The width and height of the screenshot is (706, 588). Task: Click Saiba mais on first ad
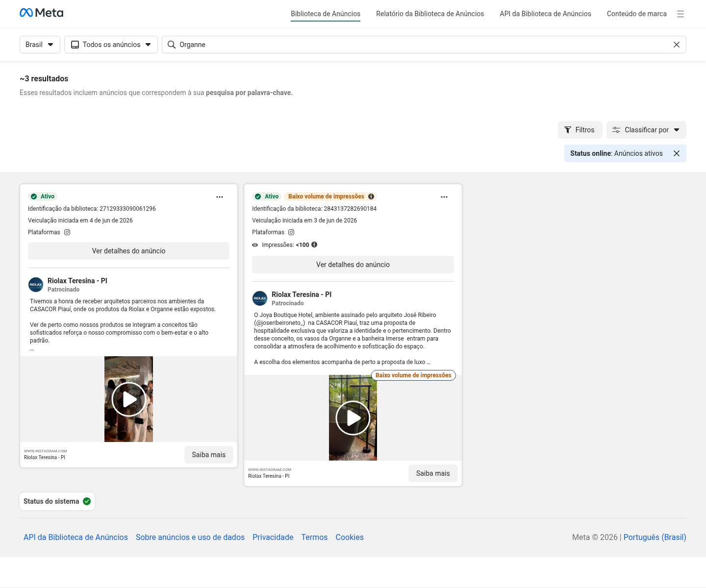pyautogui.click(x=209, y=455)
